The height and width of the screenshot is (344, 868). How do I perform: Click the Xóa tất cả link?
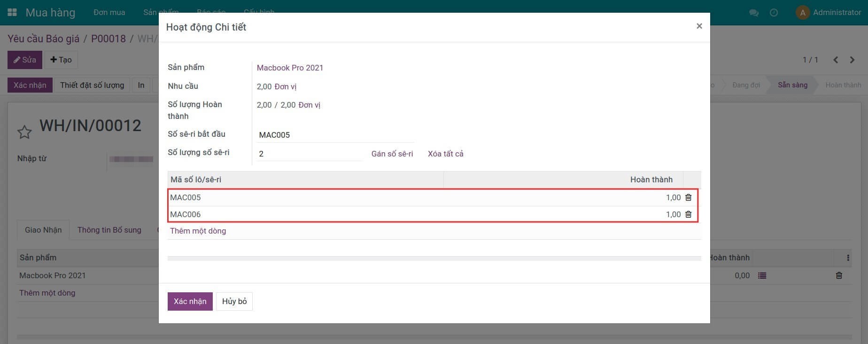click(445, 154)
